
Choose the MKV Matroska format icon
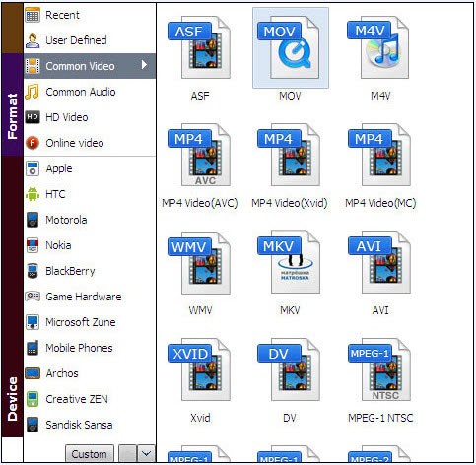pos(289,262)
